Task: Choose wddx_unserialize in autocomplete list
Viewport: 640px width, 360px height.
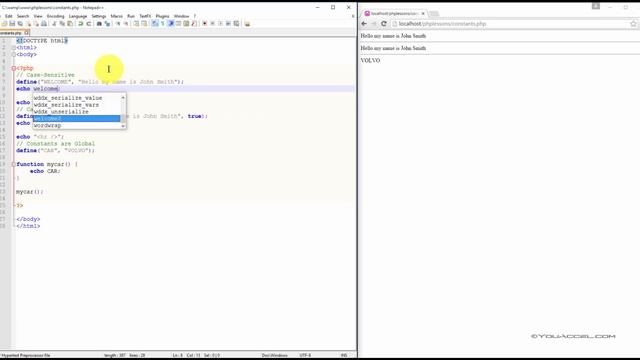Action: point(77,111)
